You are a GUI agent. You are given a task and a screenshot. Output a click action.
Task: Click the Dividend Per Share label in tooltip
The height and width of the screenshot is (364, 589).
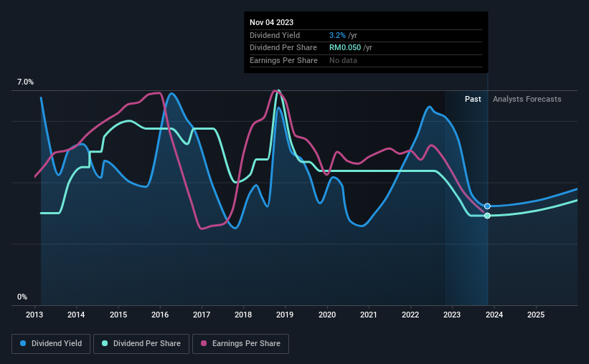283,48
